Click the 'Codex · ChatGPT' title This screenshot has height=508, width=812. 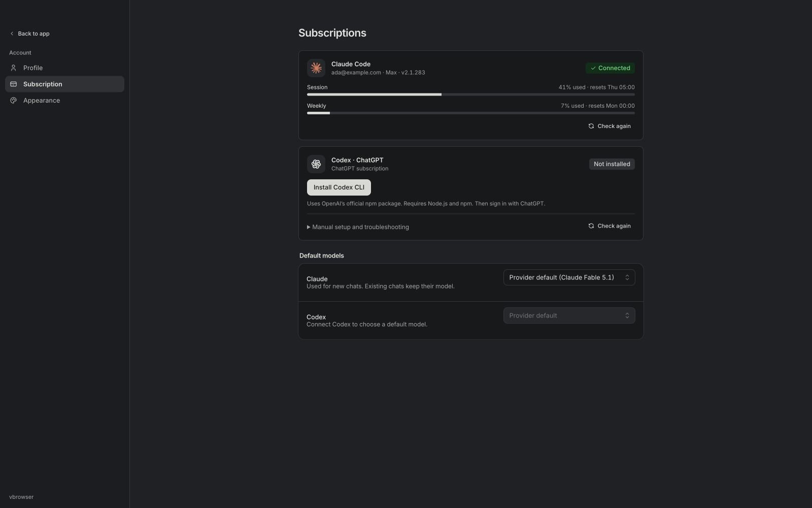pyautogui.click(x=357, y=160)
